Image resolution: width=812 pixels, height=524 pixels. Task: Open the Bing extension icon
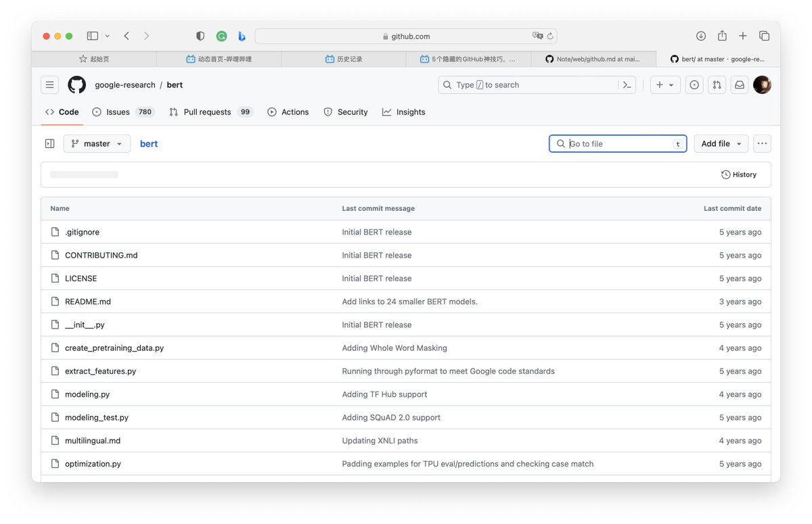click(x=242, y=36)
